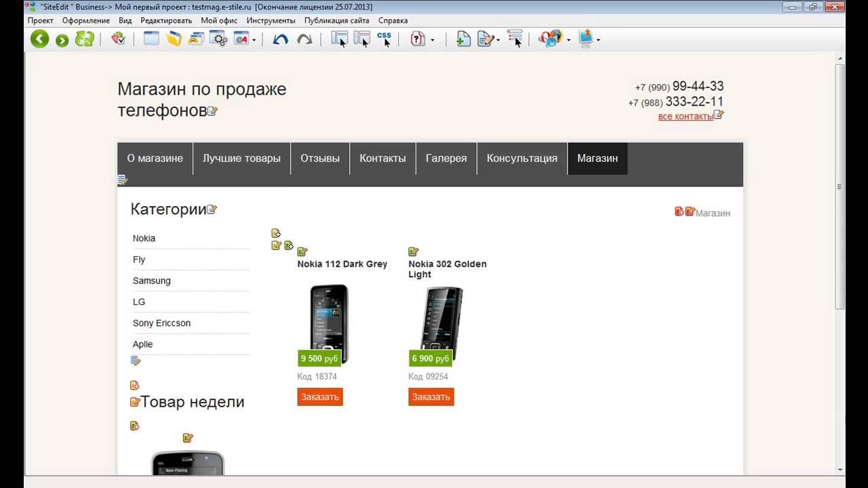Select the Fly category
This screenshot has height=488, width=868.
coord(139,259)
